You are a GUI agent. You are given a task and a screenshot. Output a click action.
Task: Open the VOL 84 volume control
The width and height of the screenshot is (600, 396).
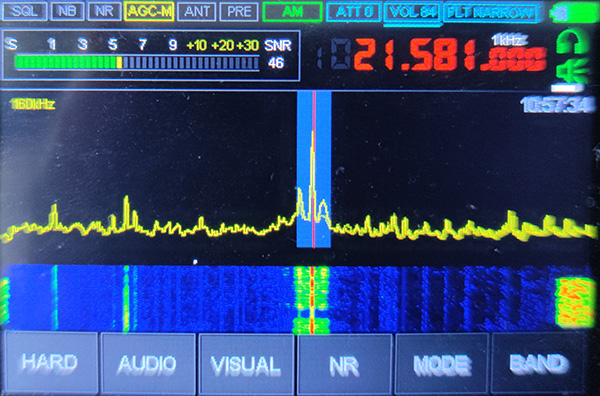point(412,12)
